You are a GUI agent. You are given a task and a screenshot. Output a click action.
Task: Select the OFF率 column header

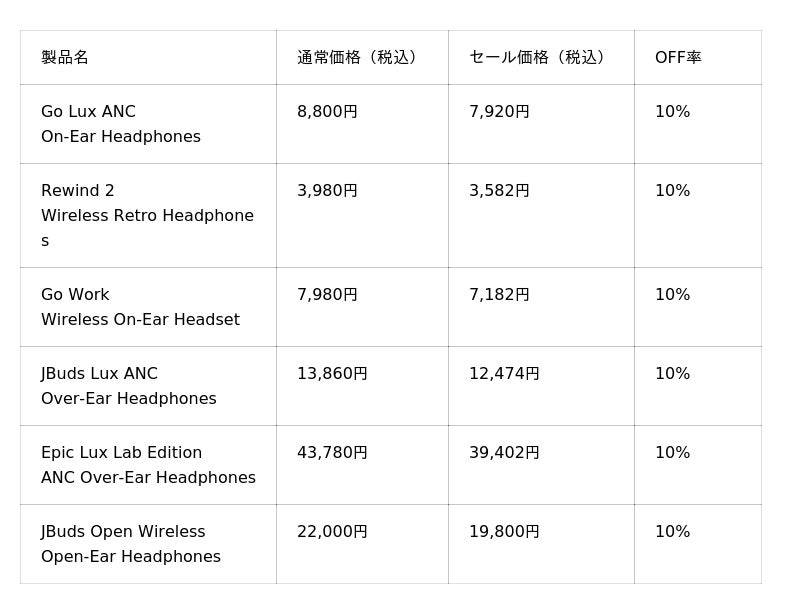[698, 57]
